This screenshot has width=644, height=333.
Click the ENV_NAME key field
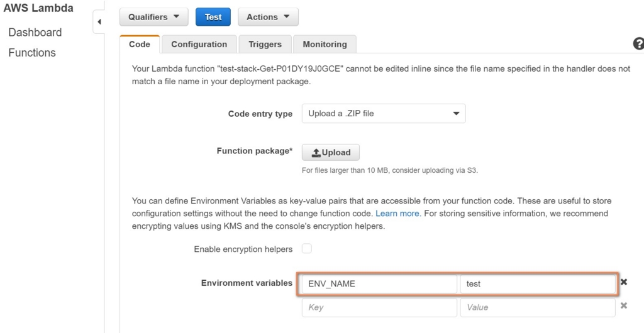tap(379, 284)
